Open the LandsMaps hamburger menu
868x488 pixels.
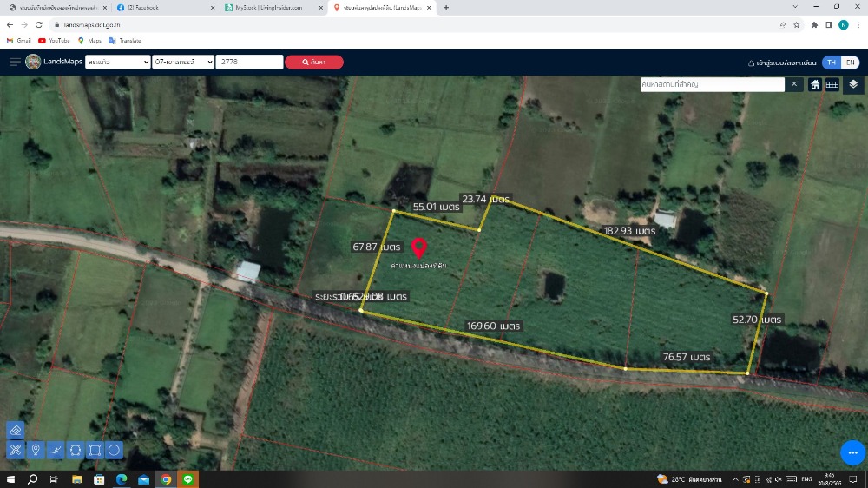point(15,62)
